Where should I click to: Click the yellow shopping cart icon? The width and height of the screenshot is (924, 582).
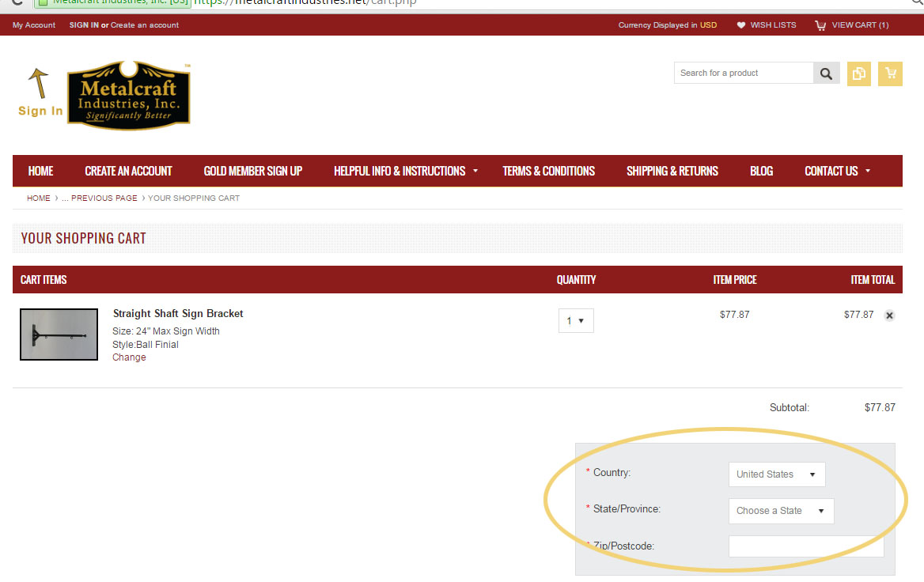891,74
